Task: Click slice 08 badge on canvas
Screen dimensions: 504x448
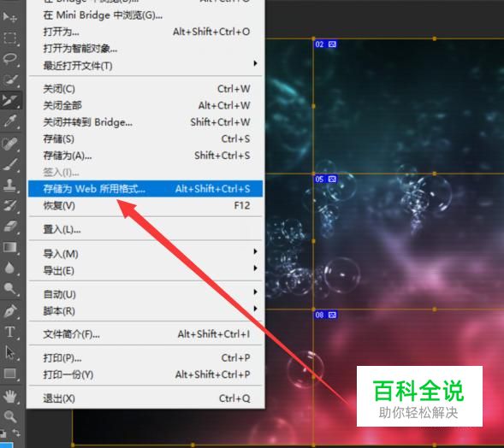Action: 325,315
